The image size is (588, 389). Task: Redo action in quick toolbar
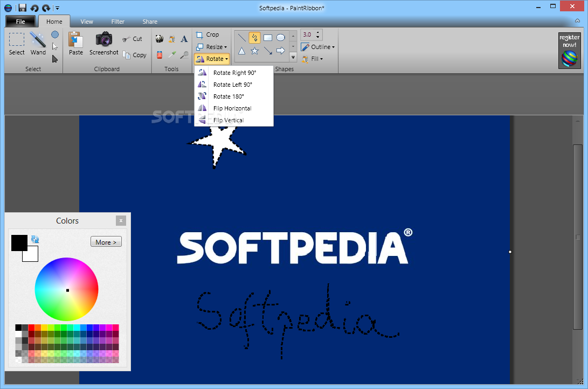[x=46, y=8]
